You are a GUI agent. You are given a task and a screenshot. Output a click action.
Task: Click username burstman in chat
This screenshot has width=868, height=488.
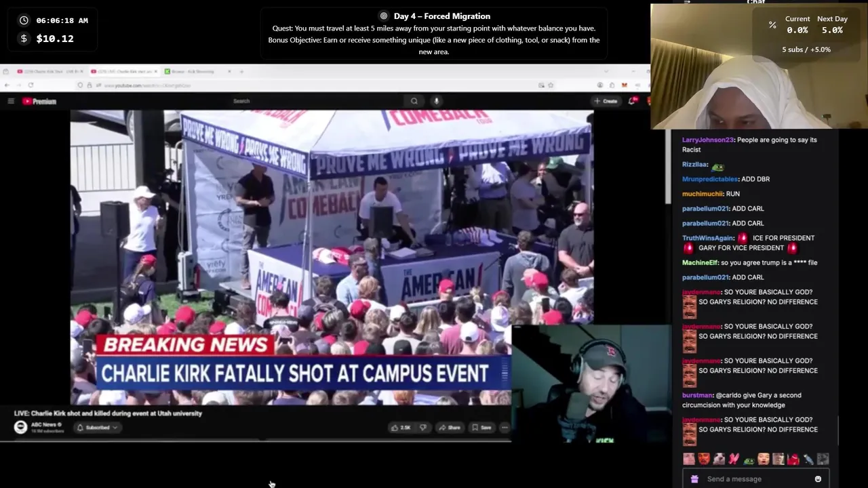pyautogui.click(x=697, y=395)
